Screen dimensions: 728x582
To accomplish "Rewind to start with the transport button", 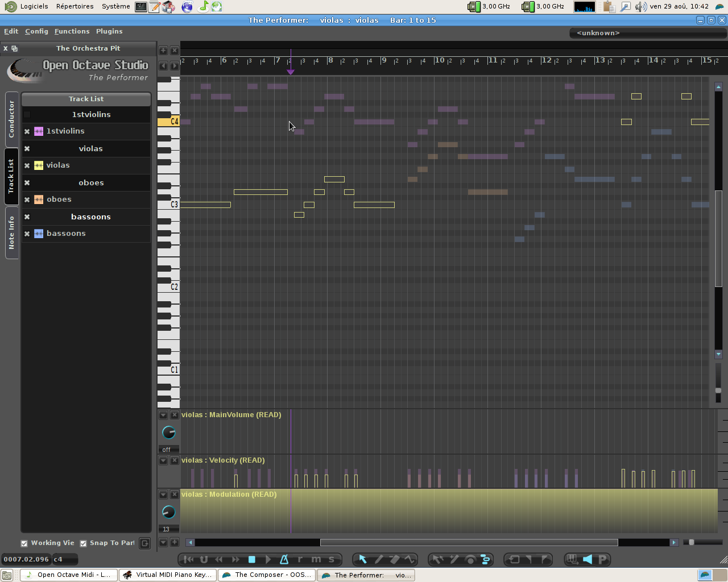I will coord(189,560).
